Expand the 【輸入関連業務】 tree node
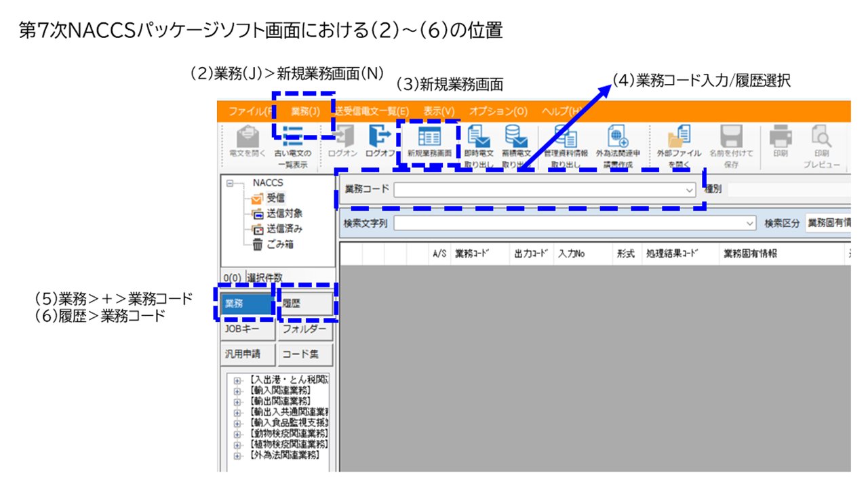The width and height of the screenshot is (868, 488). pyautogui.click(x=237, y=390)
